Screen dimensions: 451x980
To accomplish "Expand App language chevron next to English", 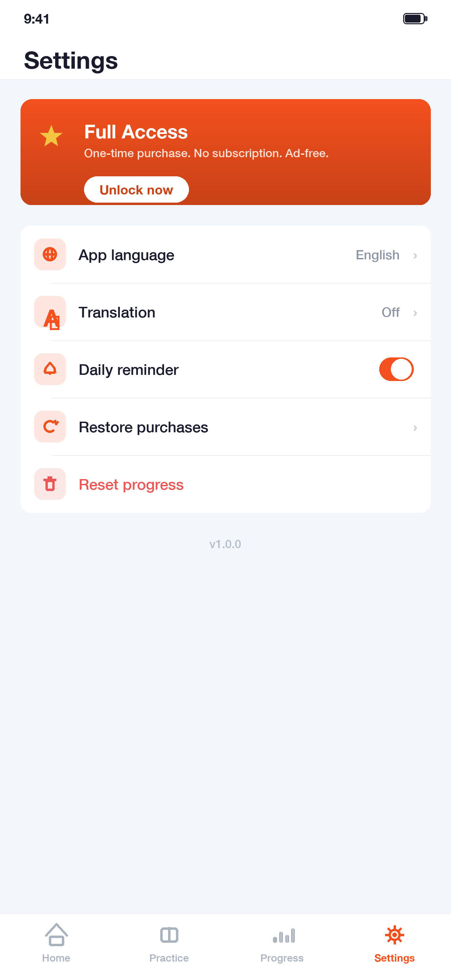I will [x=415, y=256].
